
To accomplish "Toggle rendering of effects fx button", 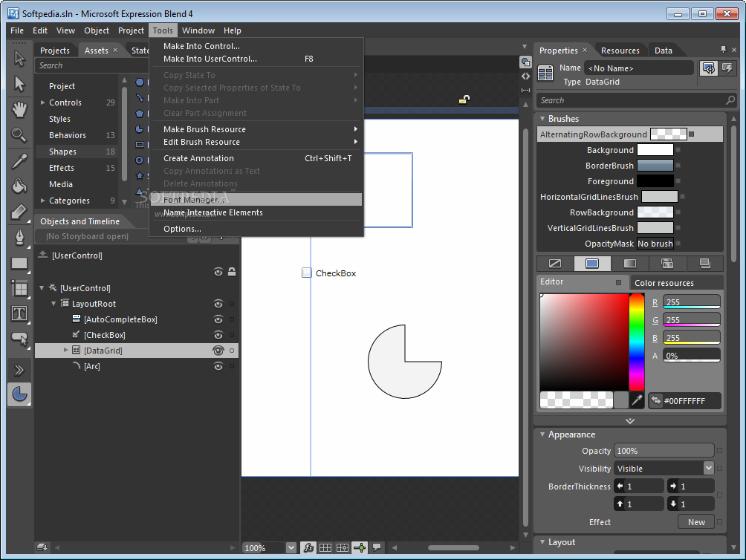I will (x=308, y=547).
